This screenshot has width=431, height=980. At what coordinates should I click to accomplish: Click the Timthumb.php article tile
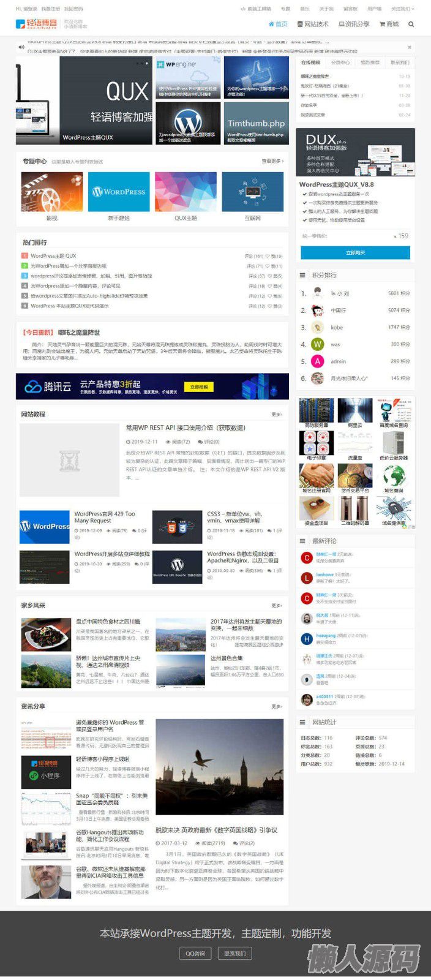click(x=256, y=123)
